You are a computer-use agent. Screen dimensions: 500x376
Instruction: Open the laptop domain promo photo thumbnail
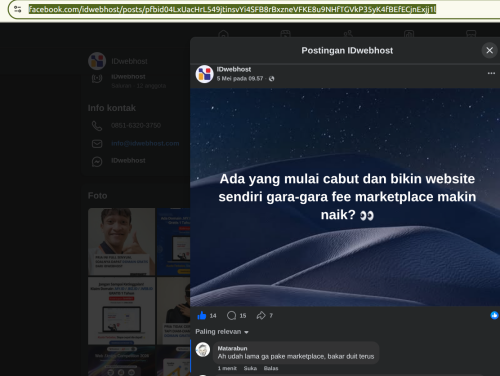[x=122, y=311]
